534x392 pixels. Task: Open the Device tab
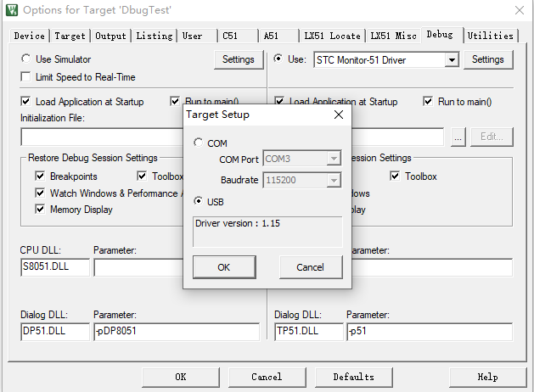coord(30,36)
